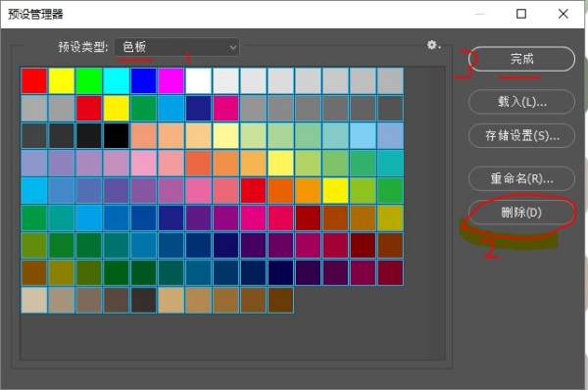
Task: Select the crimson swatch ending the eighth row
Action: click(x=390, y=272)
